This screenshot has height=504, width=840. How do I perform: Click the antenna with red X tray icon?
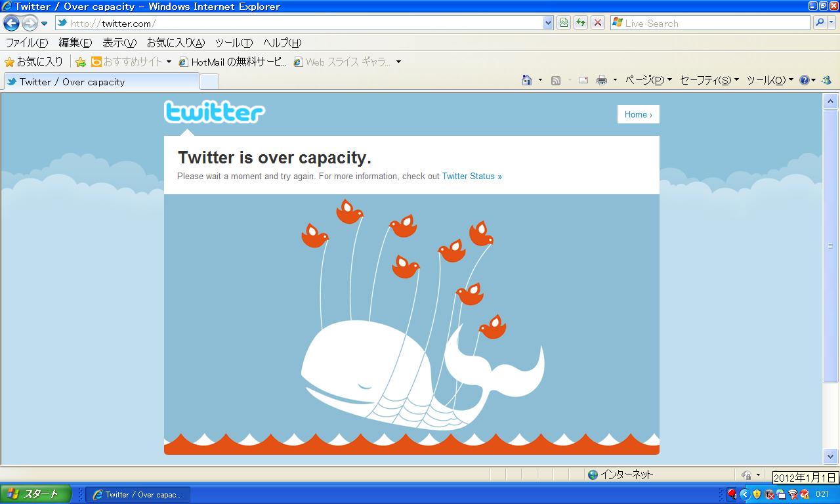click(769, 494)
